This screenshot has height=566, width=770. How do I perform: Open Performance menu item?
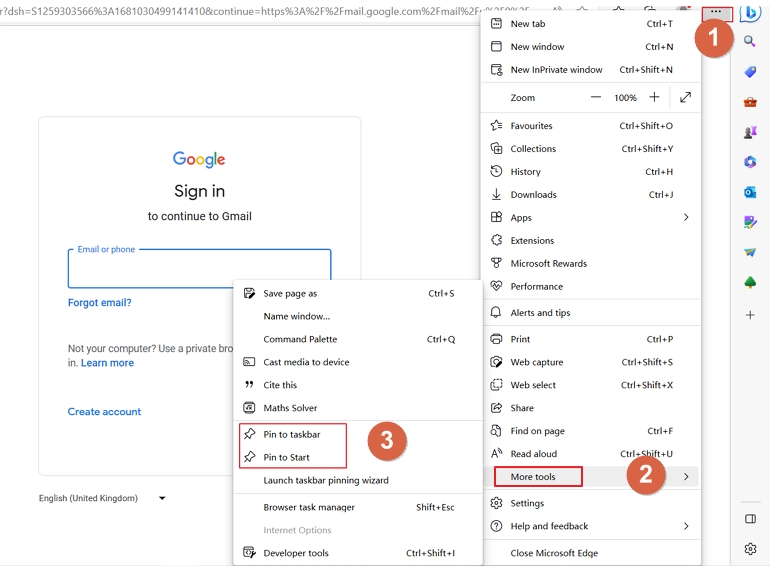(x=591, y=287)
